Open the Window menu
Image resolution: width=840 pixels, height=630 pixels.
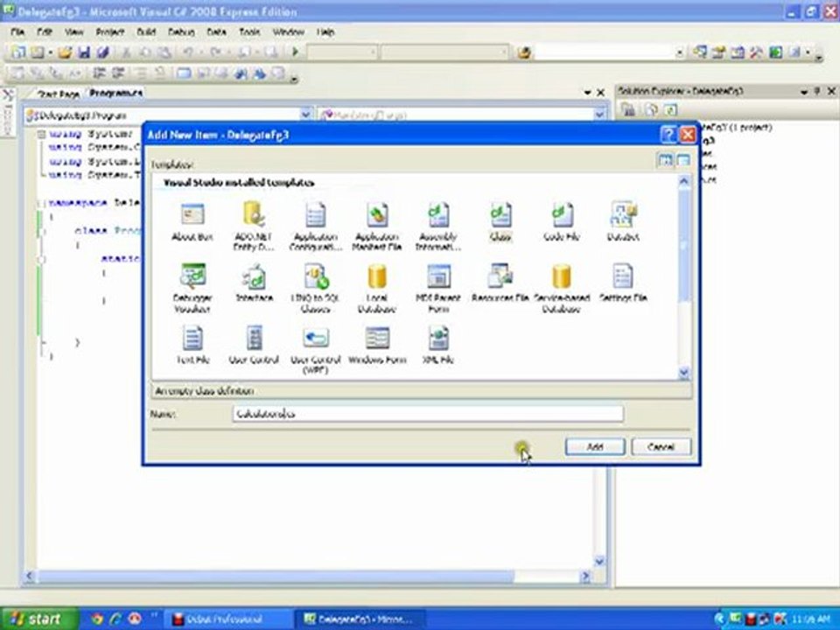288,32
